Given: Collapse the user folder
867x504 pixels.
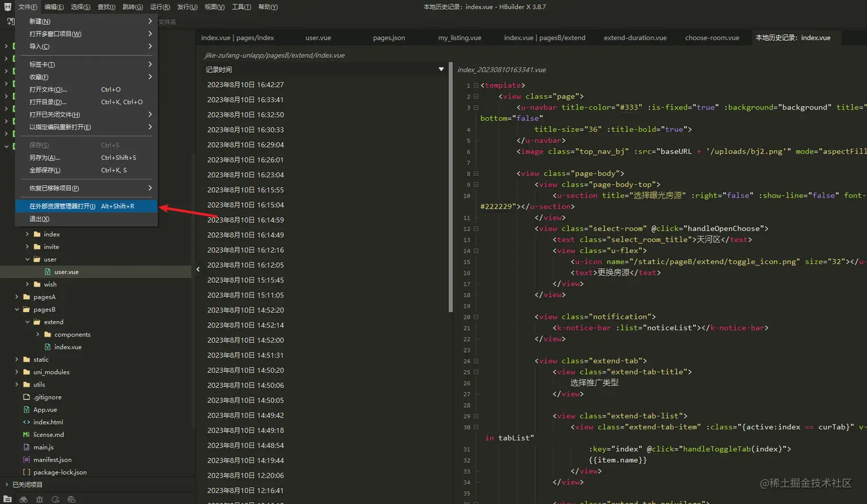Looking at the screenshot, I should point(27,259).
